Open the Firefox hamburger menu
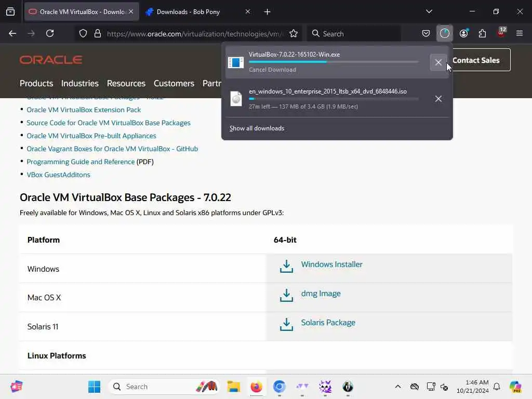Screen dimensions: 532x399 [520, 33]
